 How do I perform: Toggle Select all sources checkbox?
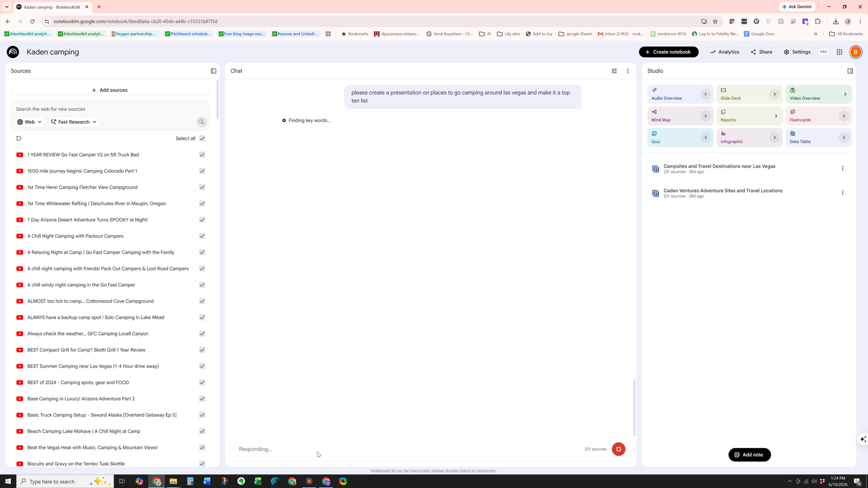pyautogui.click(x=202, y=138)
